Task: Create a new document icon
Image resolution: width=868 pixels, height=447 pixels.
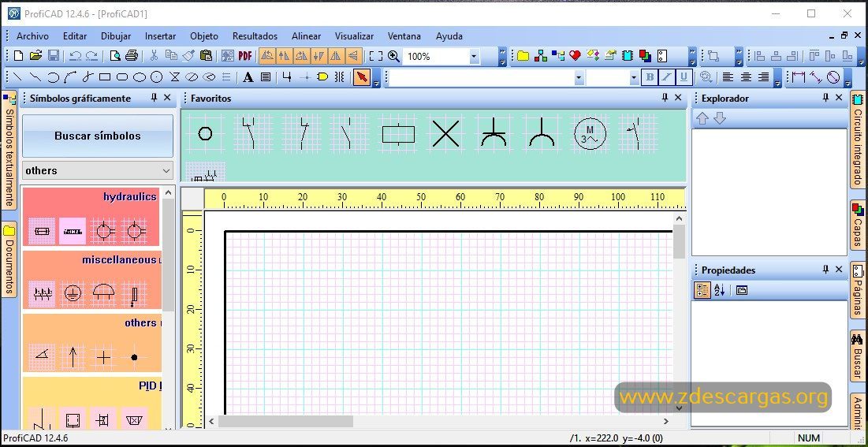Action: click(18, 56)
